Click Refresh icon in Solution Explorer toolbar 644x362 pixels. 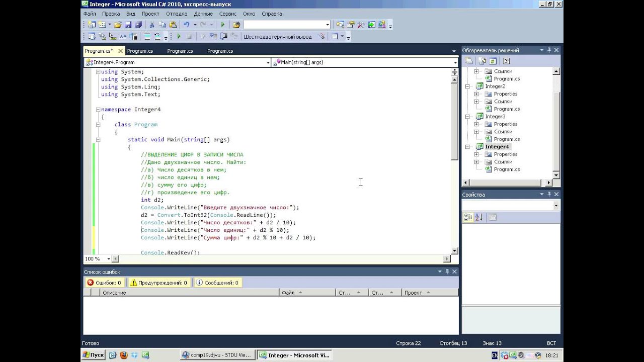(493, 61)
